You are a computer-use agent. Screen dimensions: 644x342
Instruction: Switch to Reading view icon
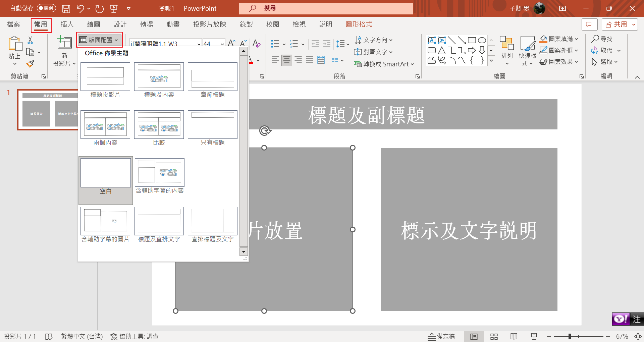(514, 336)
